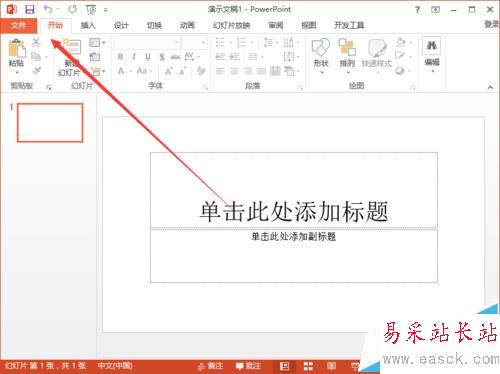Click the Copy icon below scissors
500x374 pixels.
coord(36,56)
